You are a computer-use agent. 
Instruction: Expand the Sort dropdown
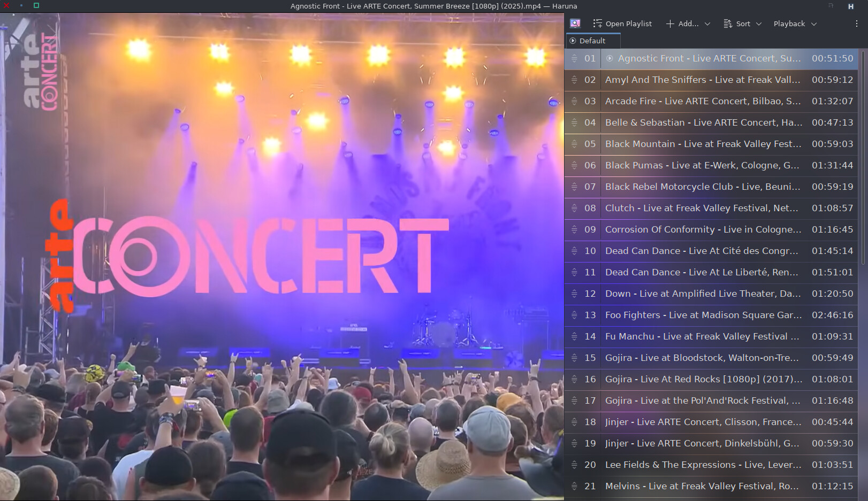pyautogui.click(x=742, y=24)
